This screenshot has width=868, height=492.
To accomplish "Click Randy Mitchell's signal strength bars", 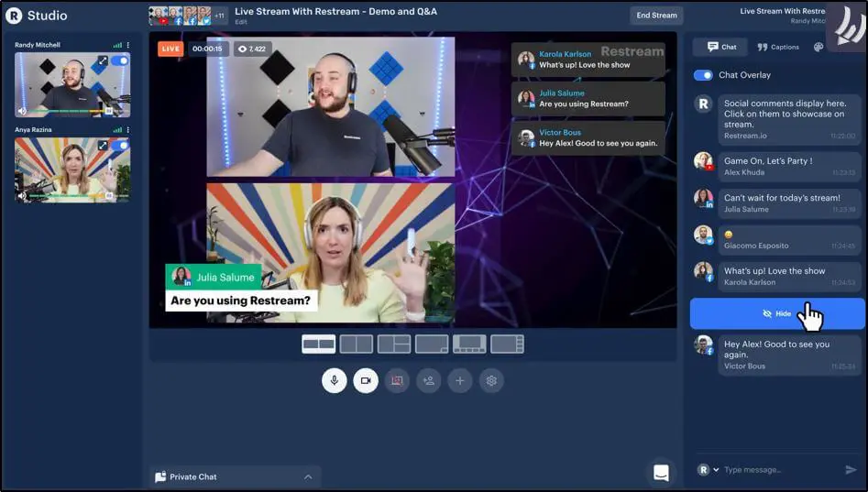I will click(x=117, y=45).
